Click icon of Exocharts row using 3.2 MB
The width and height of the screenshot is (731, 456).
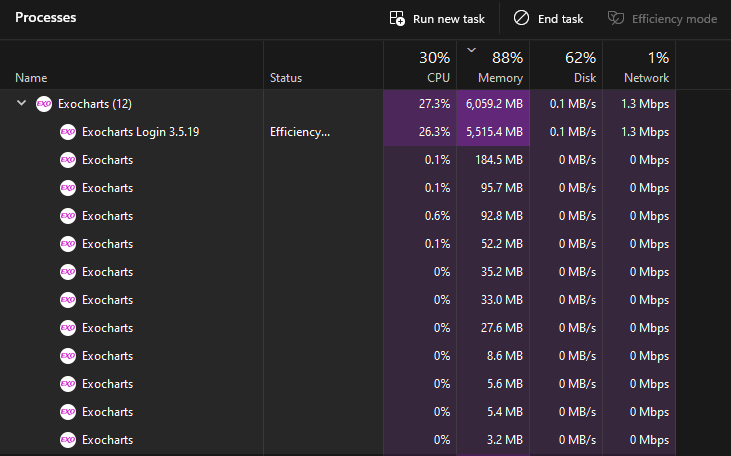[68, 440]
